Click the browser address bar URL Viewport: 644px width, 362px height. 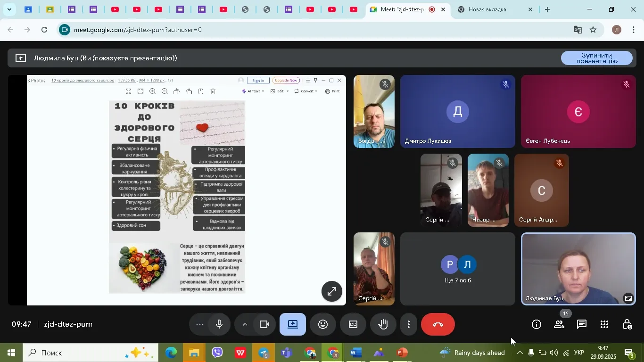click(283, 30)
